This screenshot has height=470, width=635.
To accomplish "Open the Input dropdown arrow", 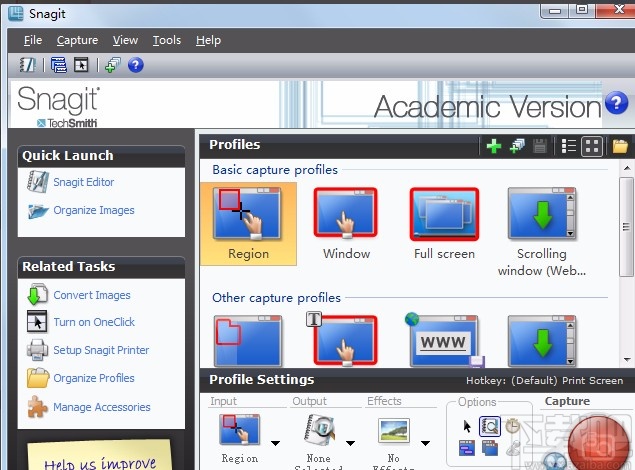I will (275, 443).
